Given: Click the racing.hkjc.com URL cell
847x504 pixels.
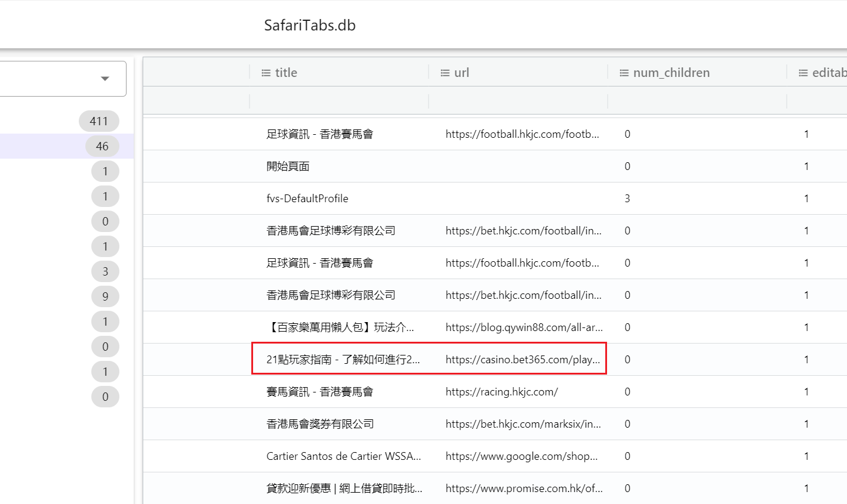Looking at the screenshot, I should click(501, 392).
